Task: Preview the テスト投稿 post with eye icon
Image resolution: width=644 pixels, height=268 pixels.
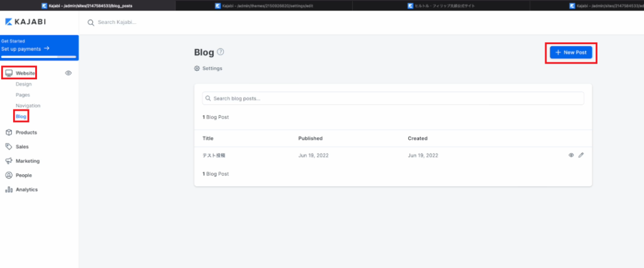Action: (571, 155)
